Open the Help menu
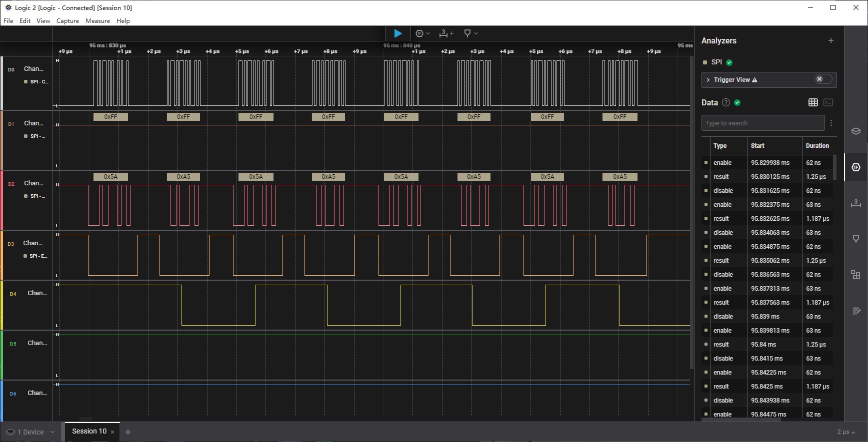This screenshot has height=442, width=868. tap(123, 20)
